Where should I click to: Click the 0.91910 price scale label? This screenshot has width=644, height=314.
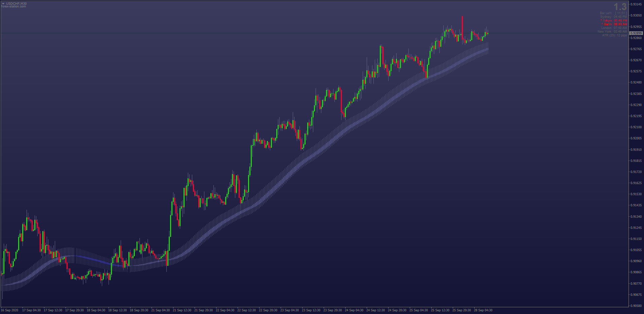pos(636,150)
